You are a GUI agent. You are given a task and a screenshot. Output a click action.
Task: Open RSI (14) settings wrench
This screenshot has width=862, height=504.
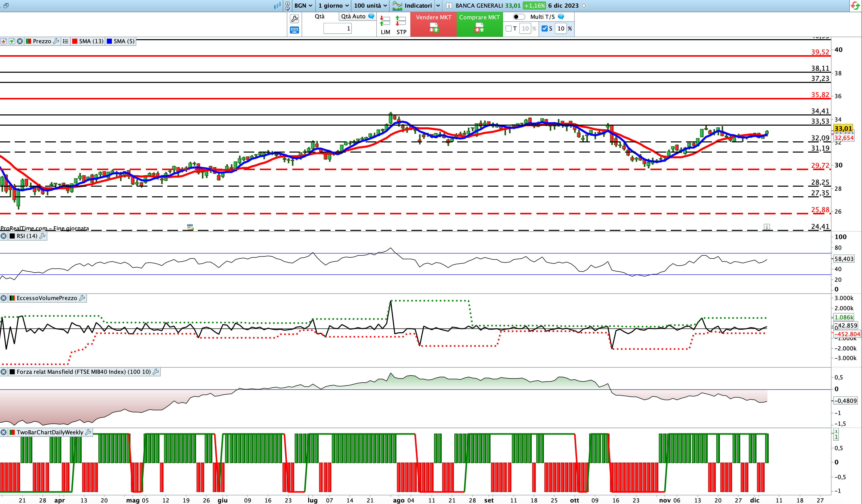[42, 236]
